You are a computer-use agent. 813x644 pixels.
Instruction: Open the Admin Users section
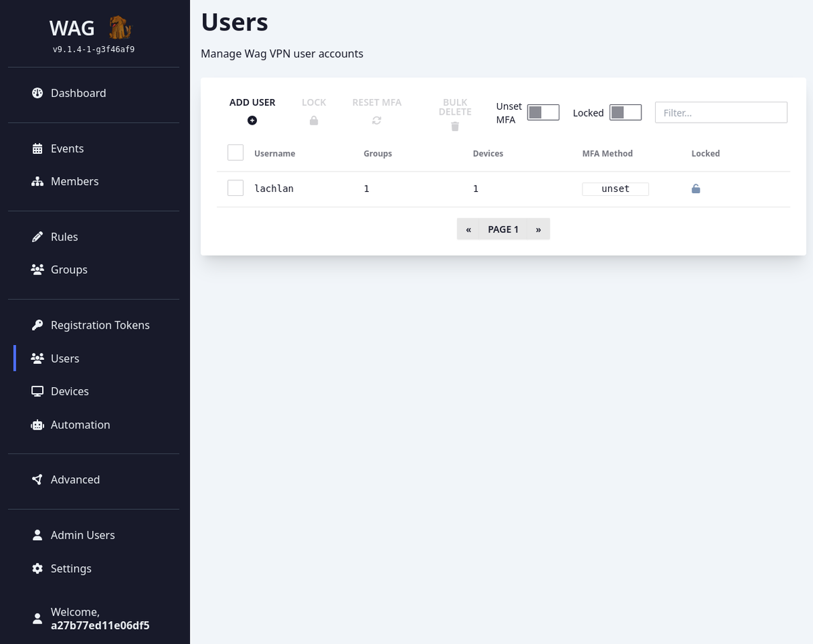pyautogui.click(x=82, y=536)
